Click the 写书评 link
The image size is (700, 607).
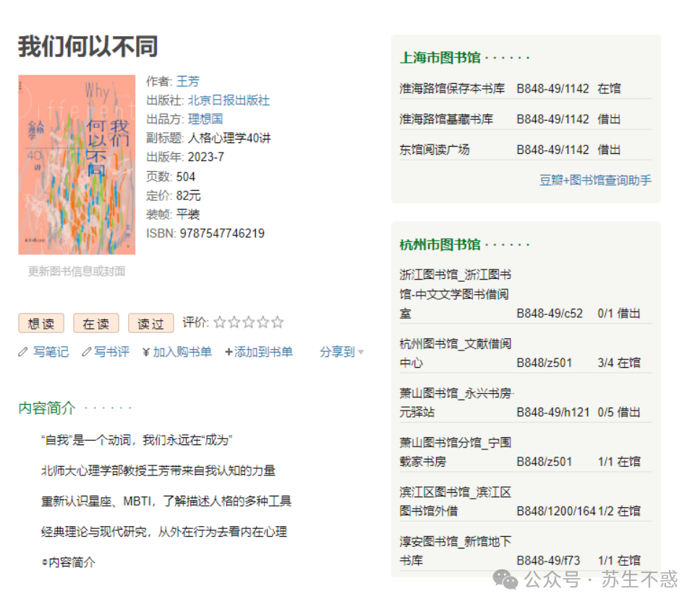pos(111,352)
